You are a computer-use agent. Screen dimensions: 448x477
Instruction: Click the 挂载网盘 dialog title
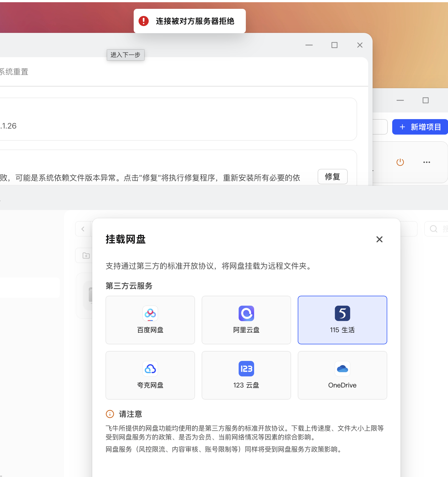126,239
